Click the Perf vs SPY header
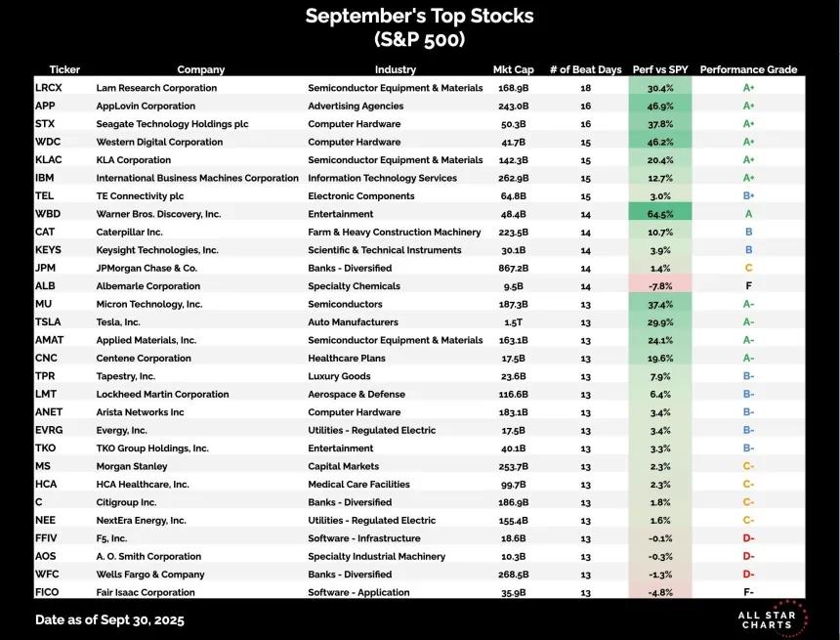The width and height of the screenshot is (840, 640). tap(660, 69)
